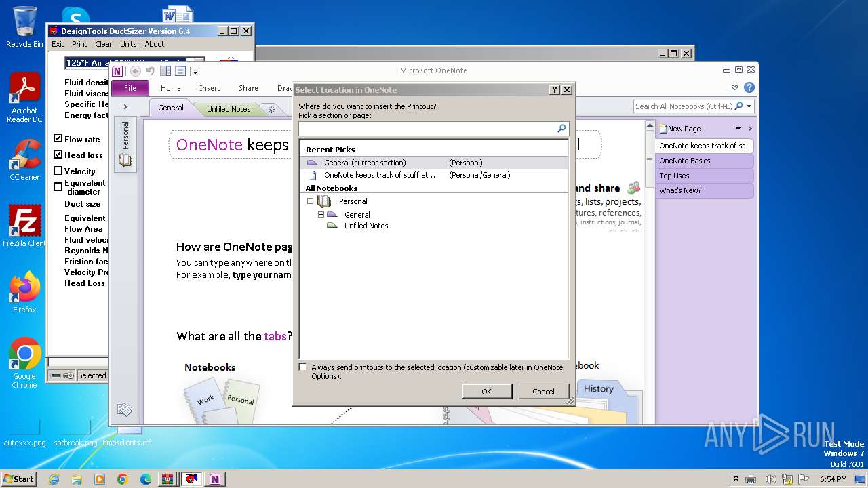Collapse the Personal notebook tree node
This screenshot has height=488, width=868.
coord(310,201)
